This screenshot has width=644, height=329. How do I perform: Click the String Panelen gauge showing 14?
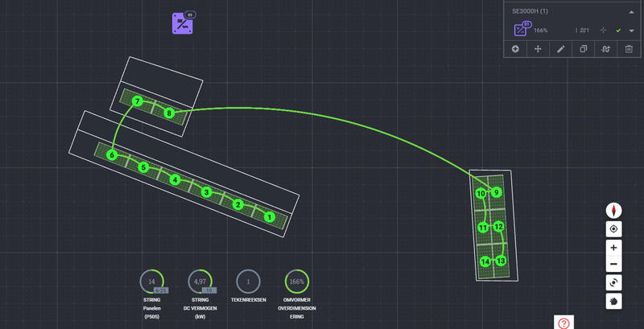click(x=151, y=282)
